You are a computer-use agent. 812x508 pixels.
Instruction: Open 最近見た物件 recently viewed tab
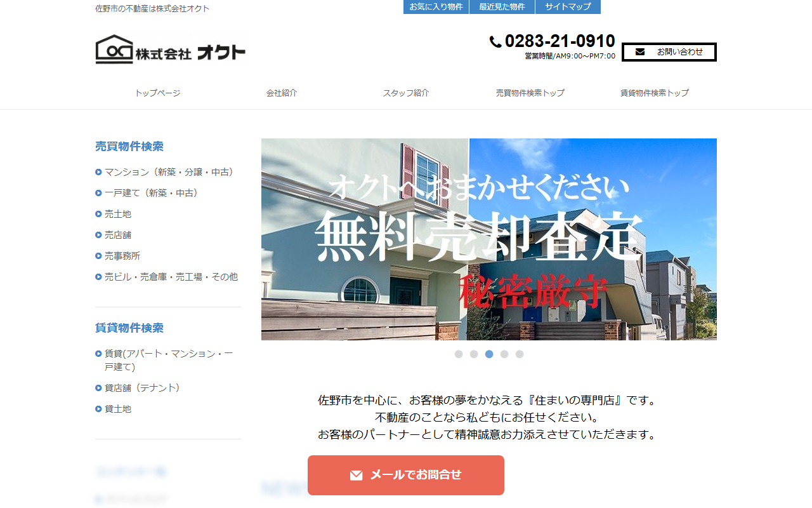tap(502, 7)
